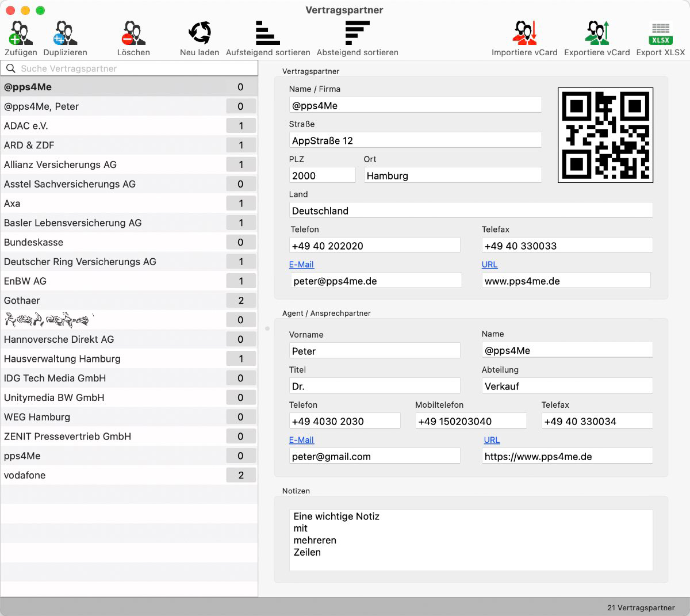Choose WEG Hamburg in the list
The width and height of the screenshot is (690, 616).
coord(129,417)
